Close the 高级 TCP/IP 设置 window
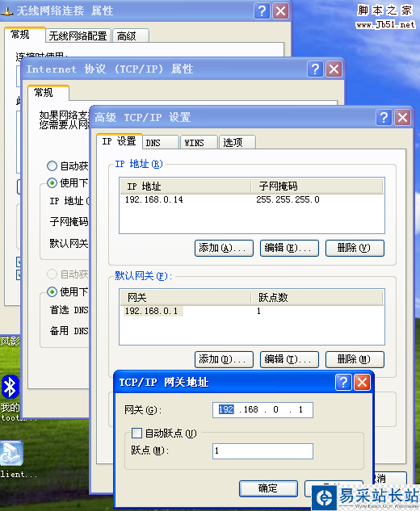 point(403,117)
